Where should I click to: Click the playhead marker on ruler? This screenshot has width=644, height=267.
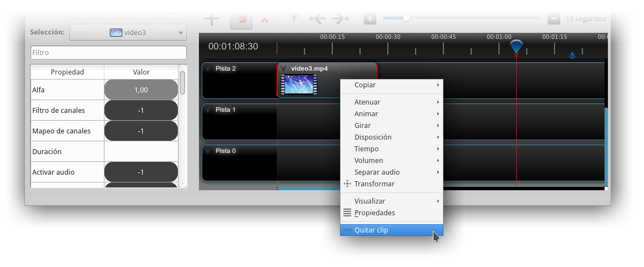click(x=516, y=47)
